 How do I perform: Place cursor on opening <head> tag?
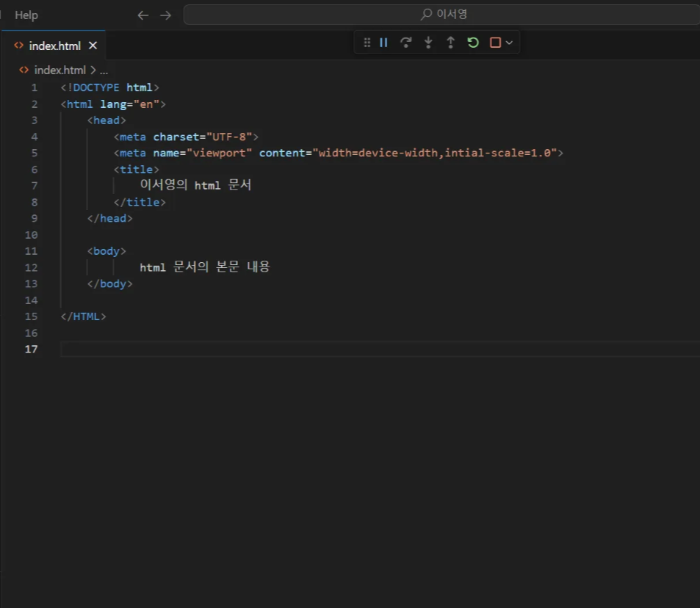point(107,120)
